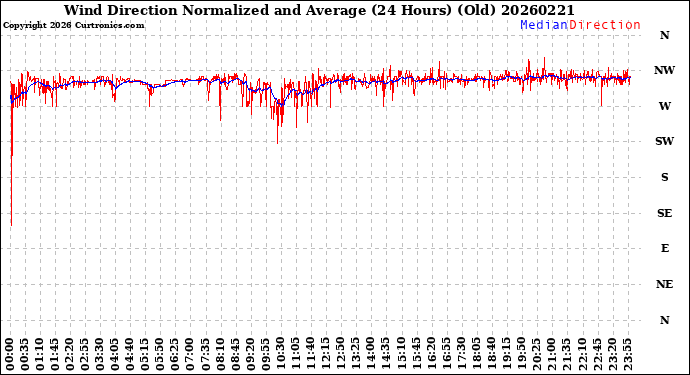This screenshot has width=690, height=375.
Task: Click the 15:10 time label
Action: click(x=401, y=354)
